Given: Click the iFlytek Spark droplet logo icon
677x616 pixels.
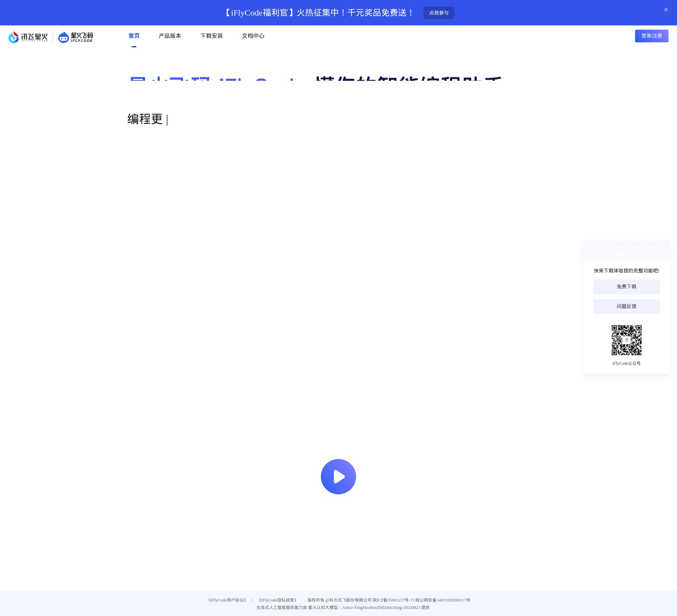Looking at the screenshot, I should 13,37.
